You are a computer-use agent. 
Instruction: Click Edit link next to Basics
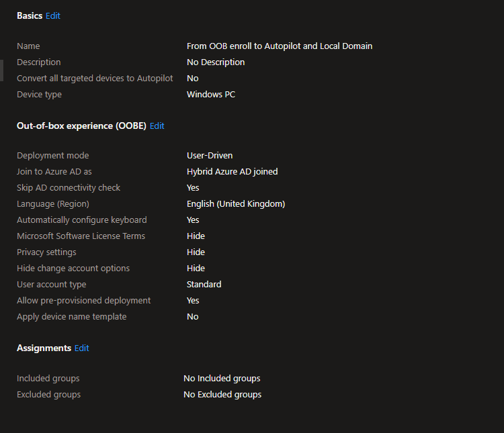(52, 15)
